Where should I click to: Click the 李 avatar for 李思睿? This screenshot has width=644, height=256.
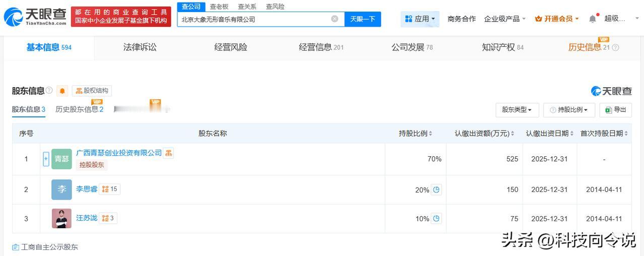click(x=61, y=189)
